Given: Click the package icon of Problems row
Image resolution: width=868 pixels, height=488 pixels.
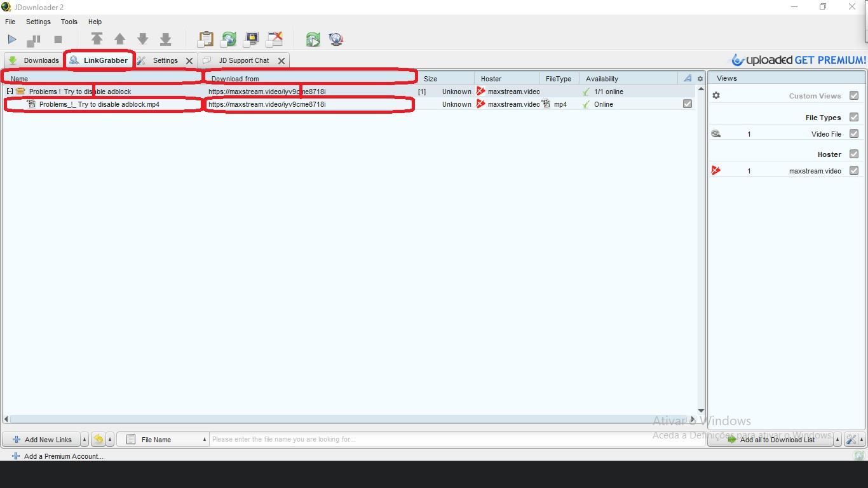Looking at the screenshot, I should click(20, 91).
